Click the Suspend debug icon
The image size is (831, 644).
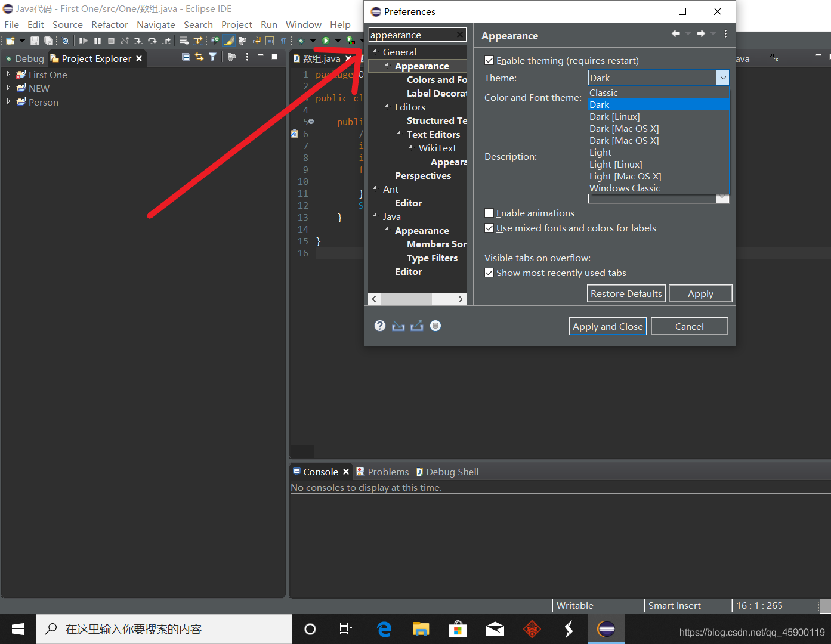(97, 41)
